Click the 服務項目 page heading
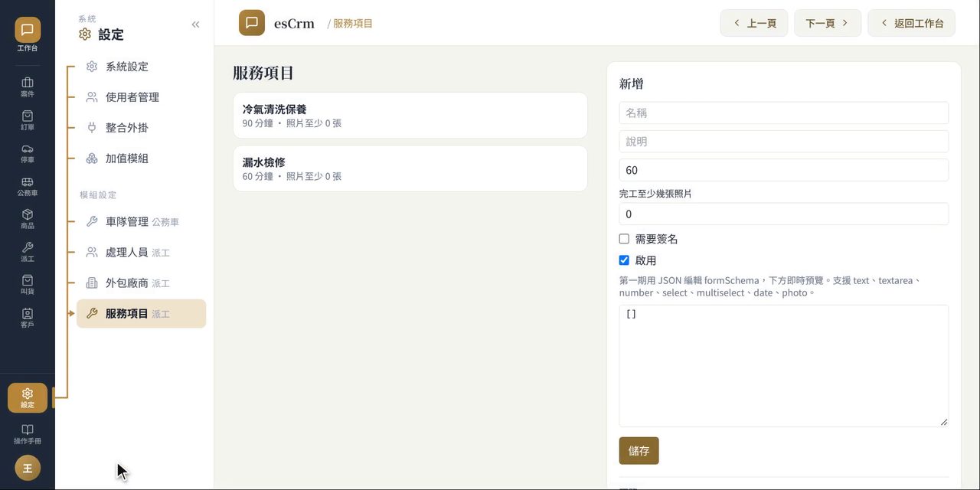The image size is (980, 490). coord(263,73)
